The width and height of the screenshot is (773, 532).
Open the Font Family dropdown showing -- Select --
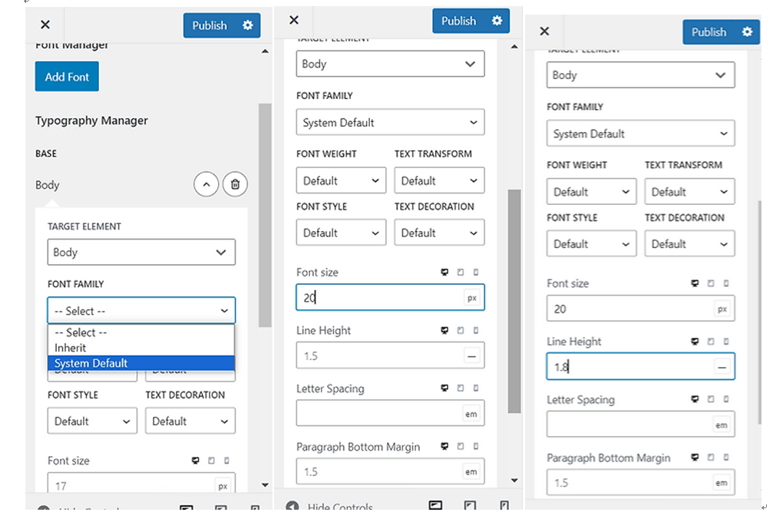[141, 311]
